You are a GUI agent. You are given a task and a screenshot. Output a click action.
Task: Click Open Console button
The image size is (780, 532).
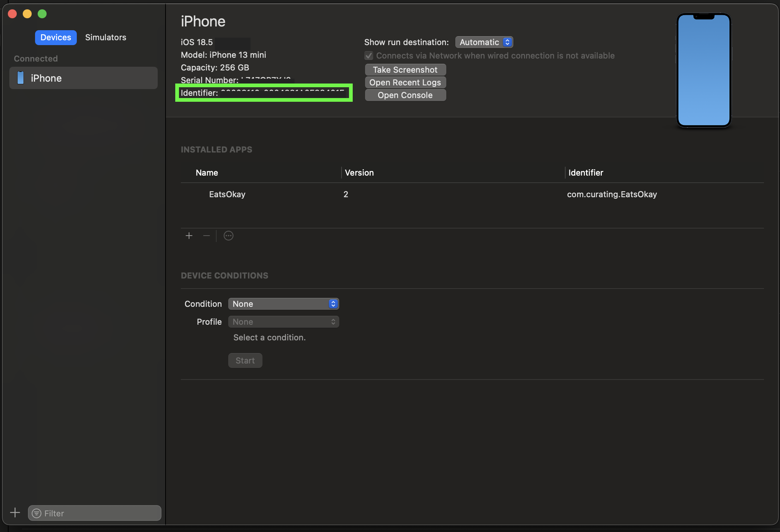pos(405,95)
